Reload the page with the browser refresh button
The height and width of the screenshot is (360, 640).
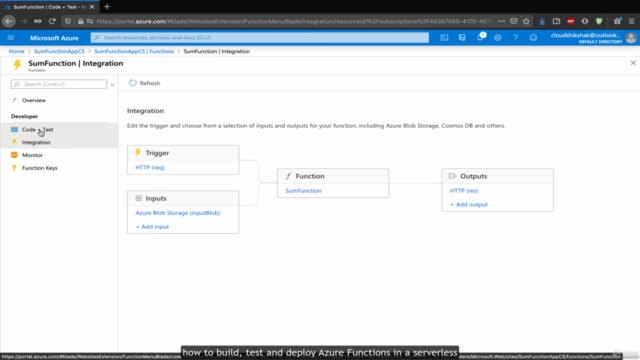(x=52, y=21)
